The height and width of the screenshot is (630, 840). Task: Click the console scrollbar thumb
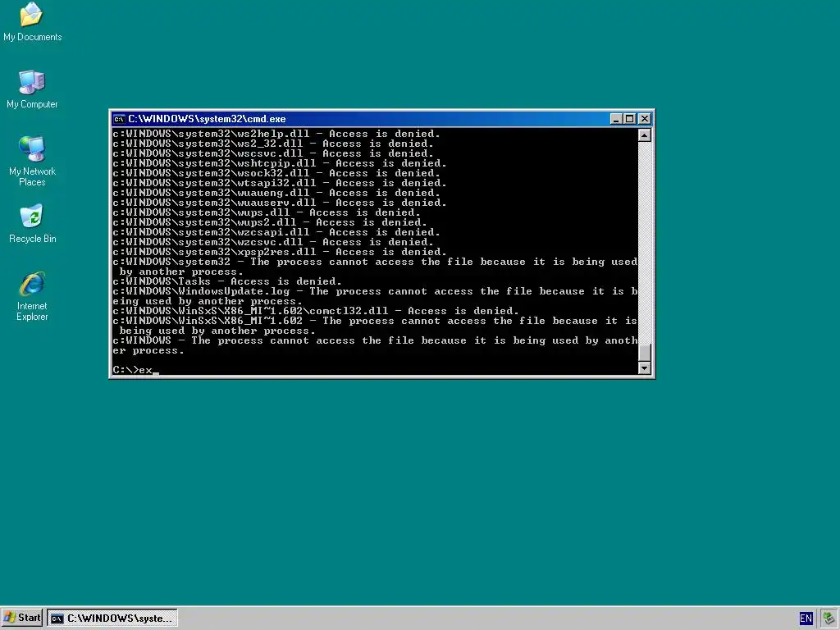[645, 352]
